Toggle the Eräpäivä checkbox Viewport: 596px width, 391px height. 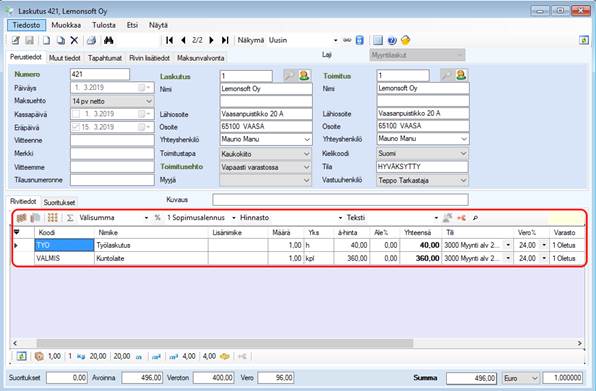(76, 127)
